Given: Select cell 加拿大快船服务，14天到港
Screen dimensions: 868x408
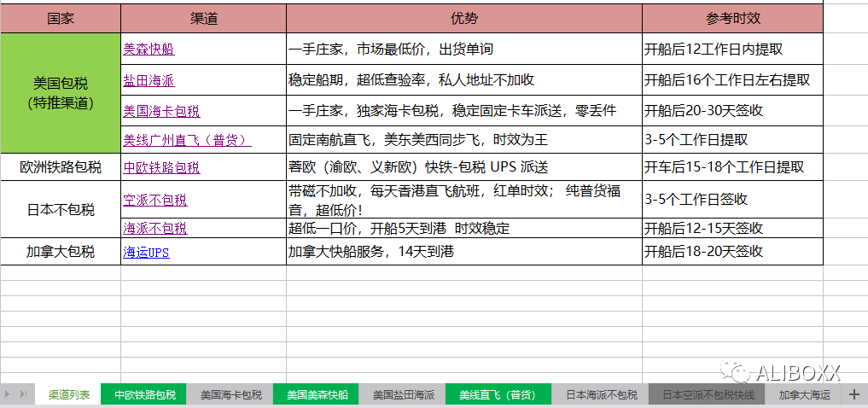Looking at the screenshot, I should (x=464, y=252).
